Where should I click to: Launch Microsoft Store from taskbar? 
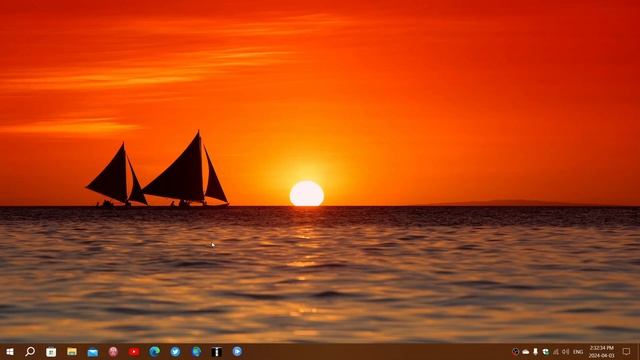tap(51, 352)
